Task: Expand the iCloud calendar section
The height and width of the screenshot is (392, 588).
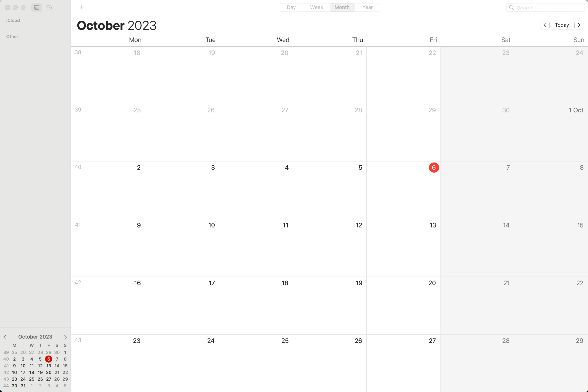Action: tap(13, 20)
